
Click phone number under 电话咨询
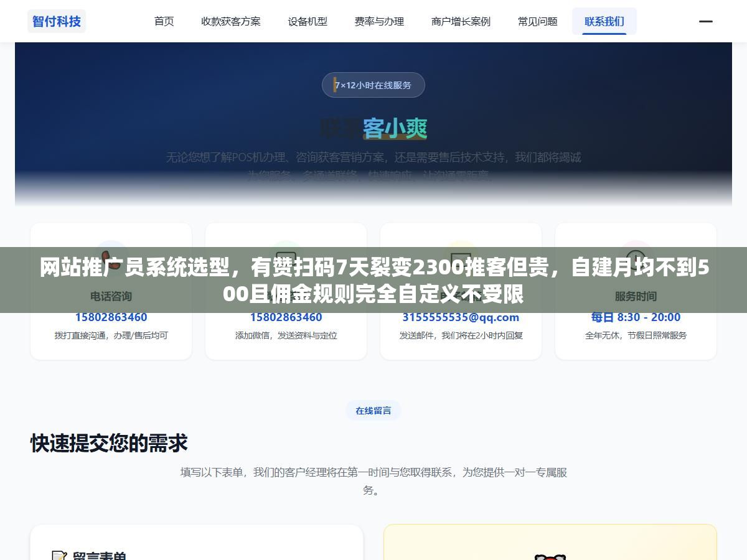coord(111,317)
